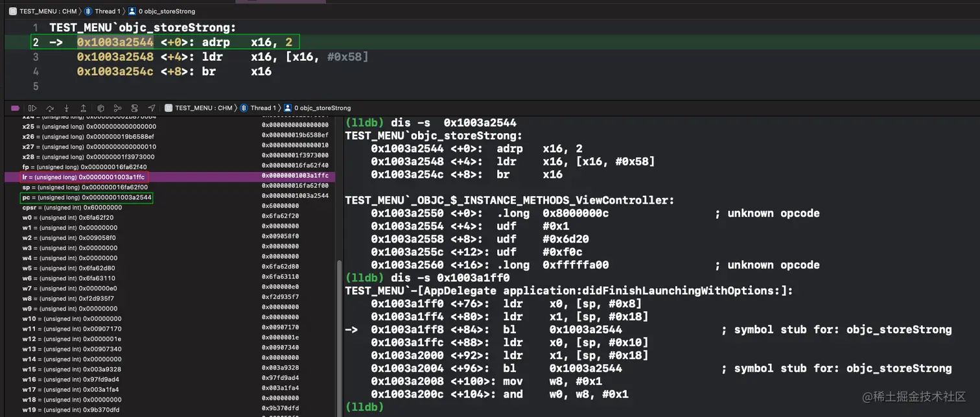Select the w5 register row
This screenshot has height=417, width=980.
coord(169,268)
